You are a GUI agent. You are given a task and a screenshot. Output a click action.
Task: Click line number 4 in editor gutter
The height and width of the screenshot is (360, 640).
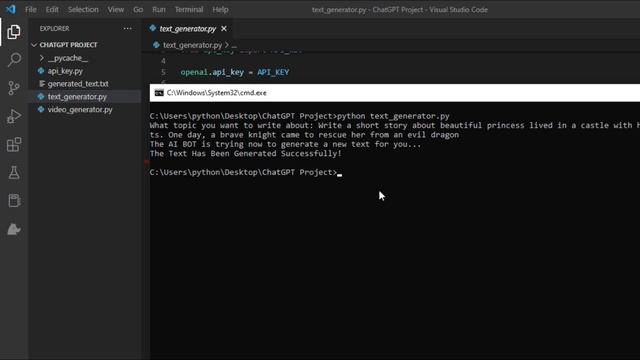click(163, 61)
